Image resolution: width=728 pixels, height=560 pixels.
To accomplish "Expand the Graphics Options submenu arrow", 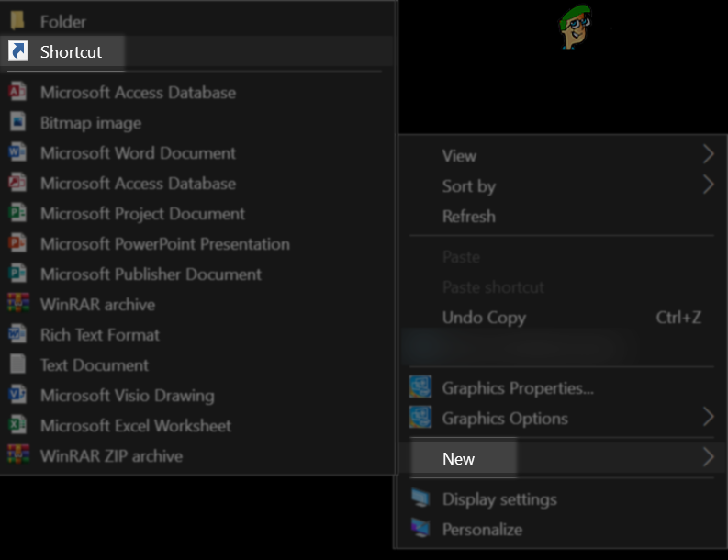I will (708, 418).
